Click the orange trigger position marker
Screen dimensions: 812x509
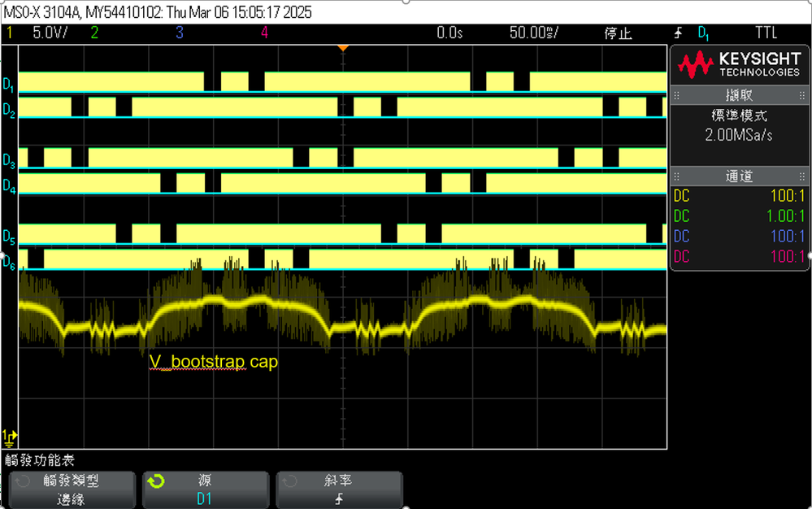(343, 48)
